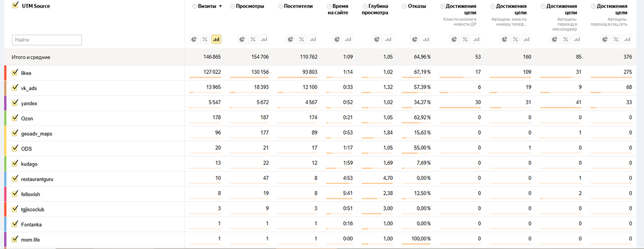Uncheck the geoadv_maps row checkbox
The image size is (644, 249).
[15, 133]
